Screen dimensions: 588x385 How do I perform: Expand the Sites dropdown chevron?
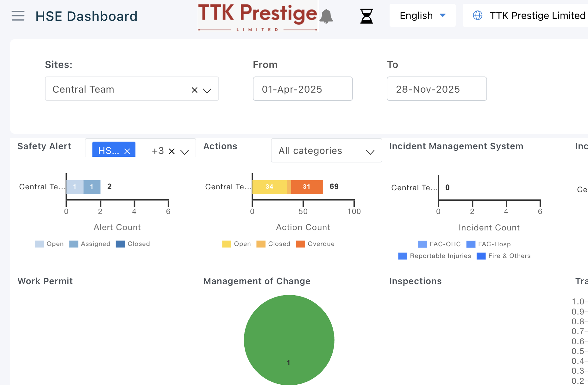pyautogui.click(x=207, y=91)
